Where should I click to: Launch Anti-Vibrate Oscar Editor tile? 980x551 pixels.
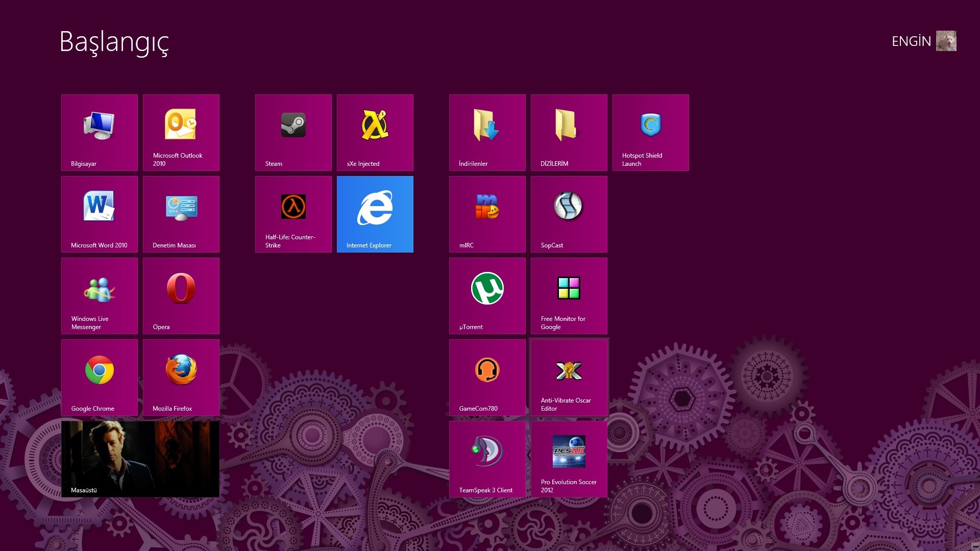coord(569,378)
